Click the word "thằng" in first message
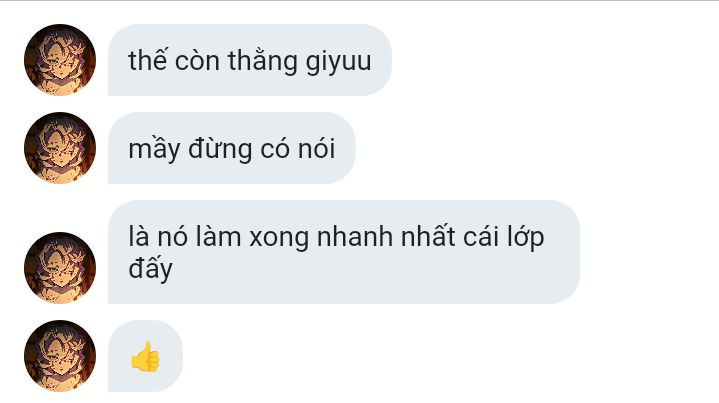The image size is (719, 403). tap(263, 61)
